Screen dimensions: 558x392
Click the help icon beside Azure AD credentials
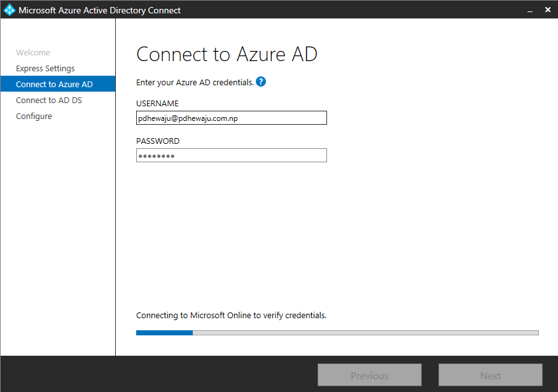(261, 82)
